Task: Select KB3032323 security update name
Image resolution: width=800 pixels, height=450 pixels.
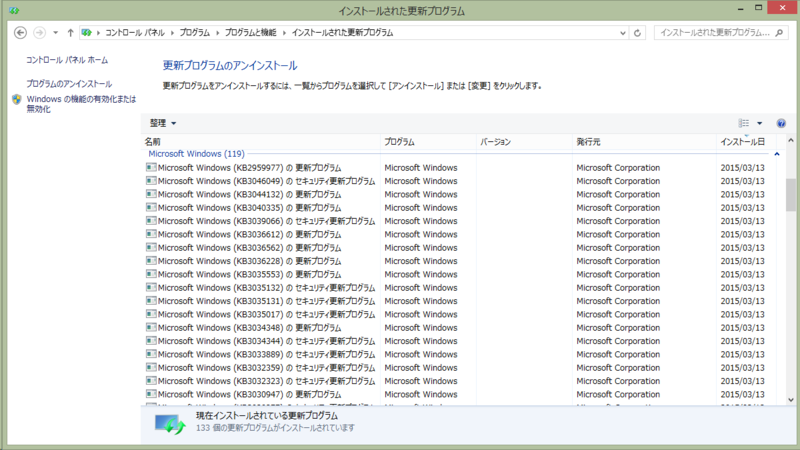Action: coord(266,381)
